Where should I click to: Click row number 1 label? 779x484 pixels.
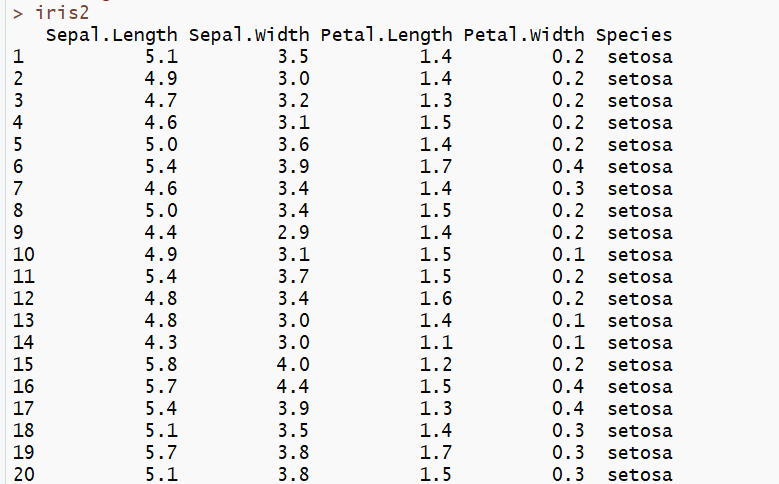[18, 57]
